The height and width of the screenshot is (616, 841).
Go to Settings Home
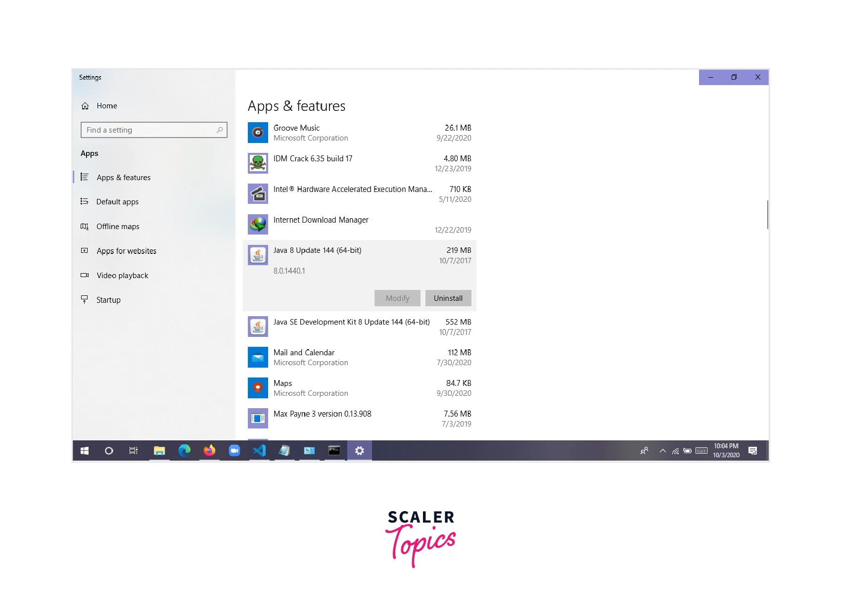pos(107,106)
